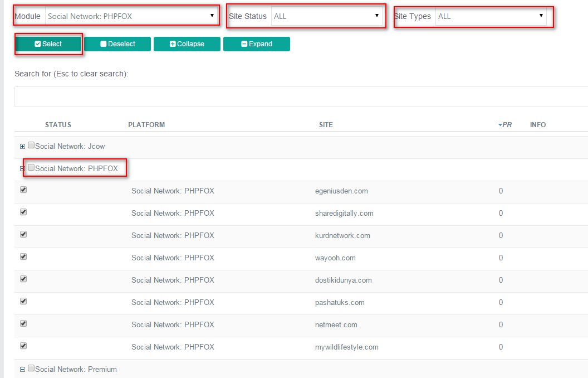Collapse the Social Network: PHPFOX group
The height and width of the screenshot is (378, 588).
tap(22, 168)
